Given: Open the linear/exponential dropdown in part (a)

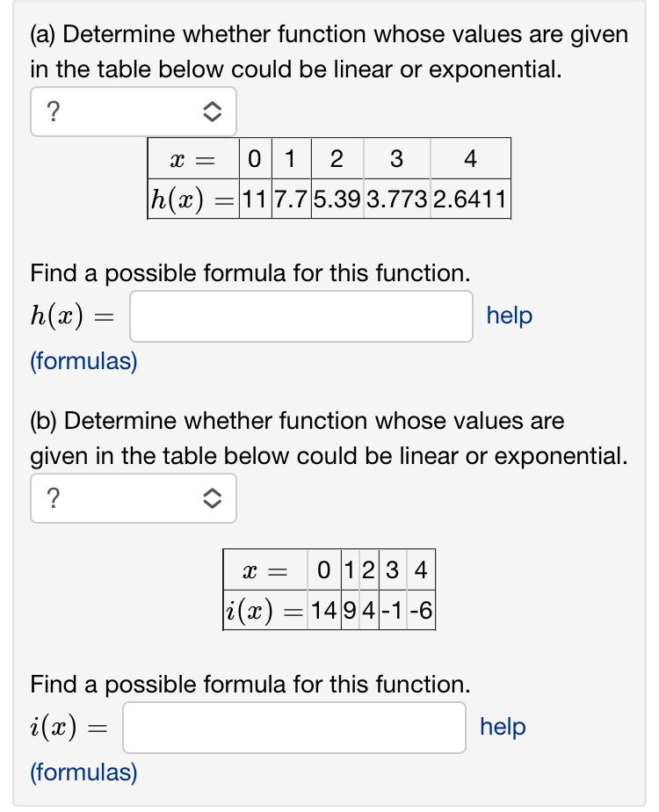Looking at the screenshot, I should (x=132, y=111).
